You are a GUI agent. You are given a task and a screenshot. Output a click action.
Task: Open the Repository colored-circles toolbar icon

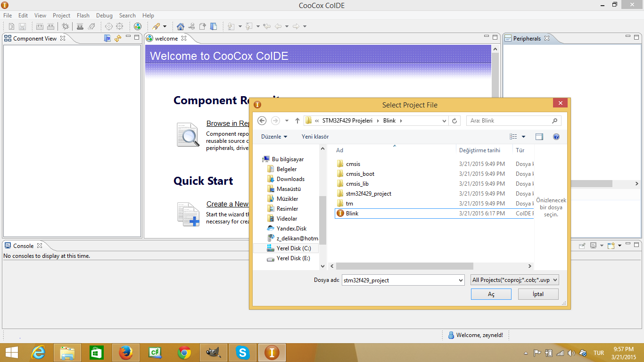(137, 26)
